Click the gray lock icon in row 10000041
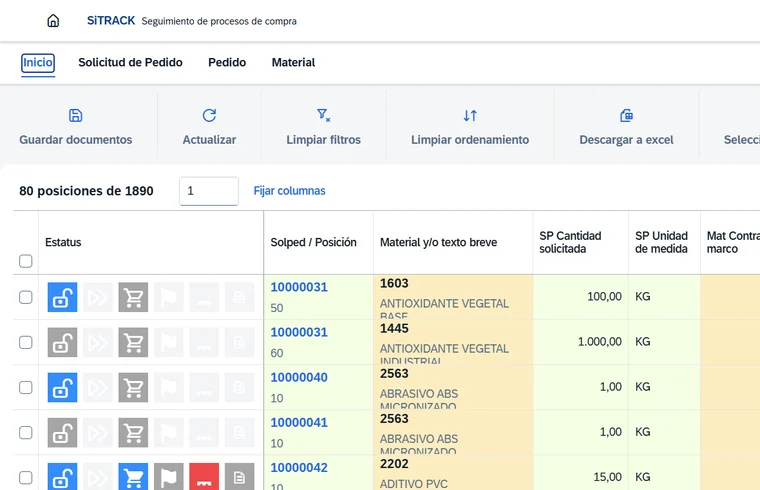 (62, 432)
